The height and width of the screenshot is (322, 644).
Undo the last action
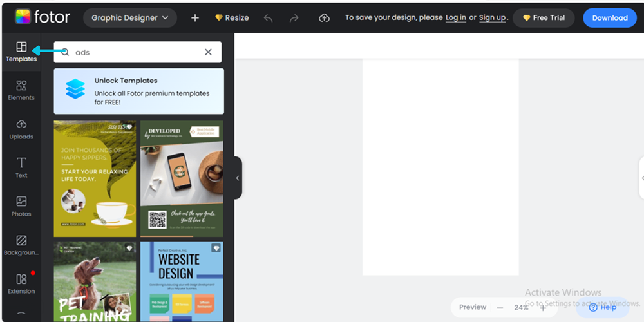click(x=268, y=17)
